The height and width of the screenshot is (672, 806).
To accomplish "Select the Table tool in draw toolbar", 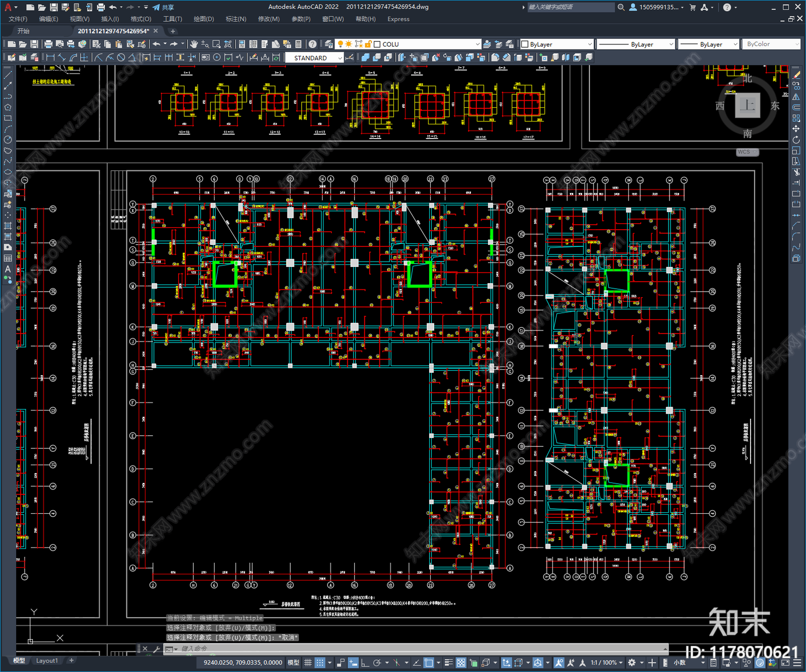I will coord(8,258).
